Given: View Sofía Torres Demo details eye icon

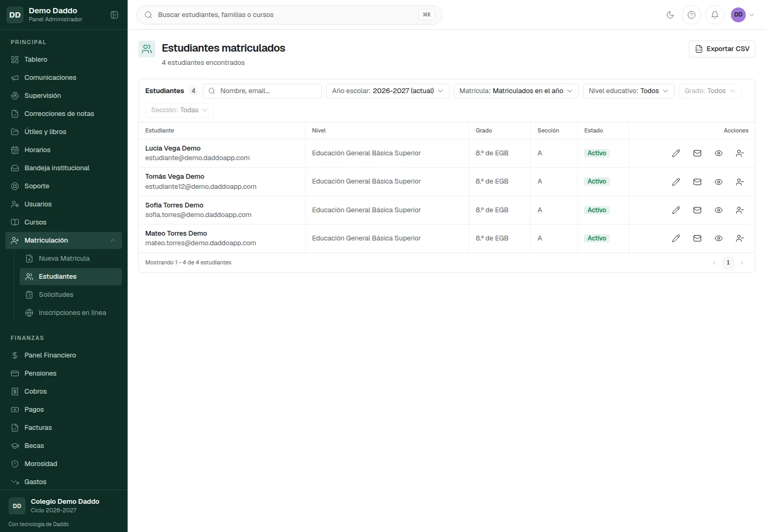Looking at the screenshot, I should click(719, 210).
